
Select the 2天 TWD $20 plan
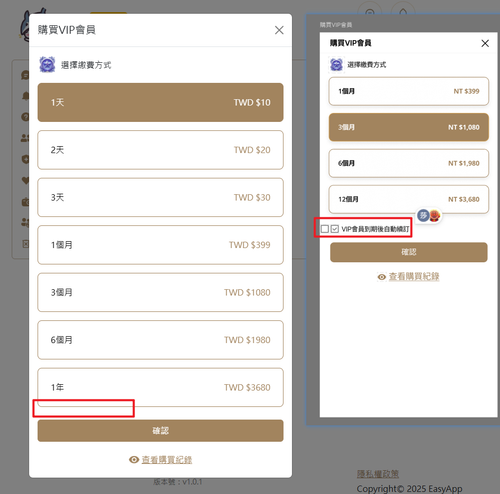click(x=160, y=150)
